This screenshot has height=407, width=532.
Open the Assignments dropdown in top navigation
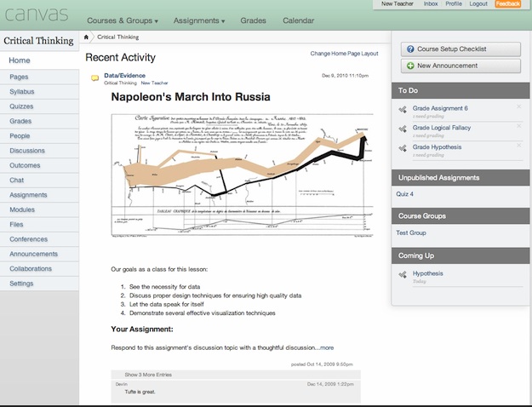[199, 20]
